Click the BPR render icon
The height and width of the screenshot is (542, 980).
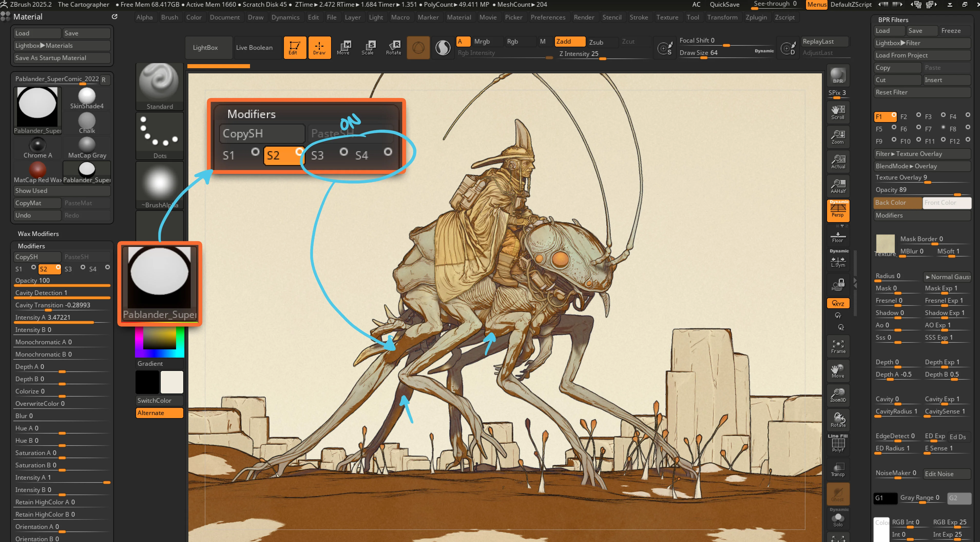(x=838, y=76)
